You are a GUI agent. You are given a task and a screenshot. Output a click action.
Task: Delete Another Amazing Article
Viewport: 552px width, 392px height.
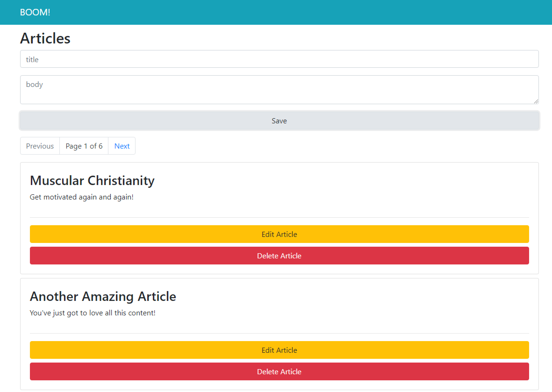[x=279, y=371]
